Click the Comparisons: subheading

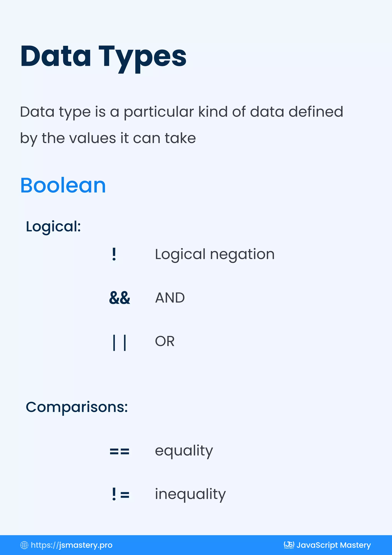[77, 407]
